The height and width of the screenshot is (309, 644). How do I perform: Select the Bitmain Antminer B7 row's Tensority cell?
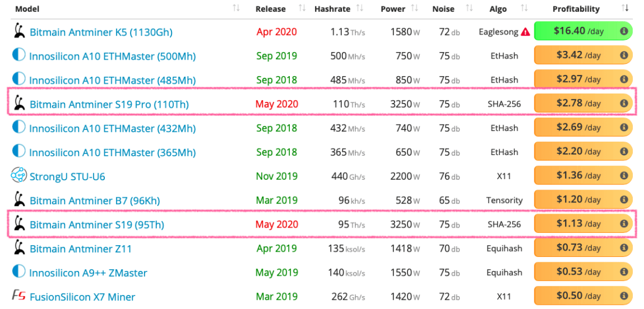pyautogui.click(x=504, y=200)
